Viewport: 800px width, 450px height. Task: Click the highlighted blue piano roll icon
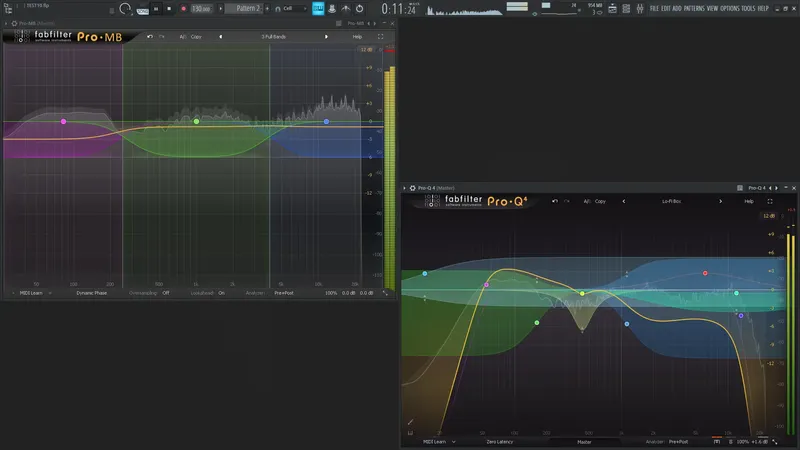pyautogui.click(x=318, y=9)
